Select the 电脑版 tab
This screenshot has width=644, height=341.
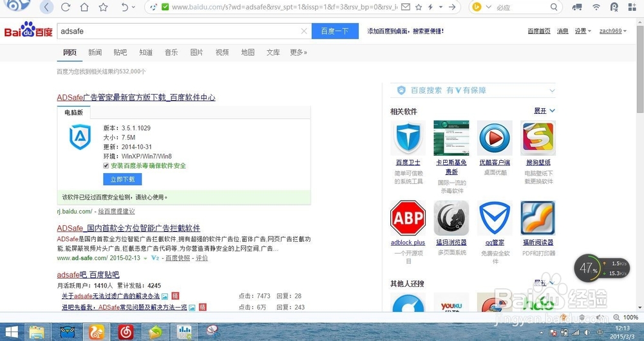click(x=73, y=113)
